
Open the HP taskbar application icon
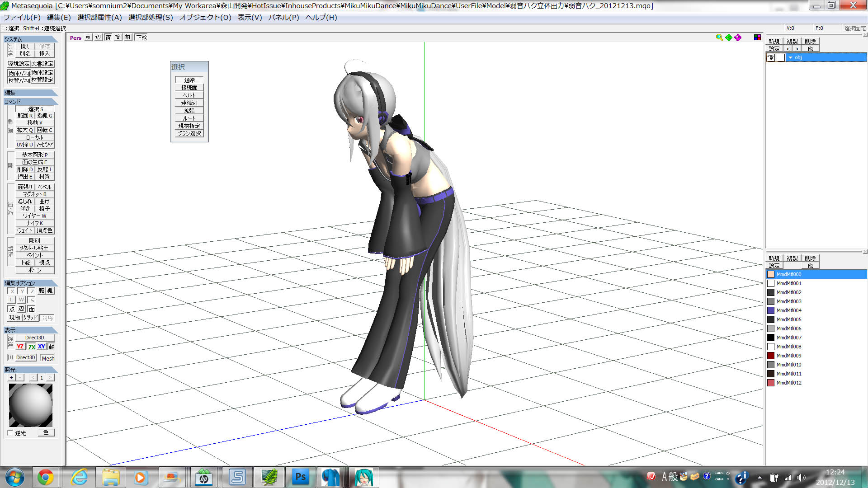tap(204, 477)
